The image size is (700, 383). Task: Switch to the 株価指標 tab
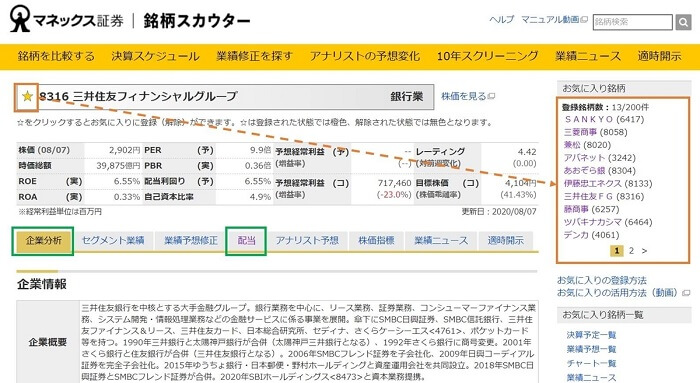(376, 241)
